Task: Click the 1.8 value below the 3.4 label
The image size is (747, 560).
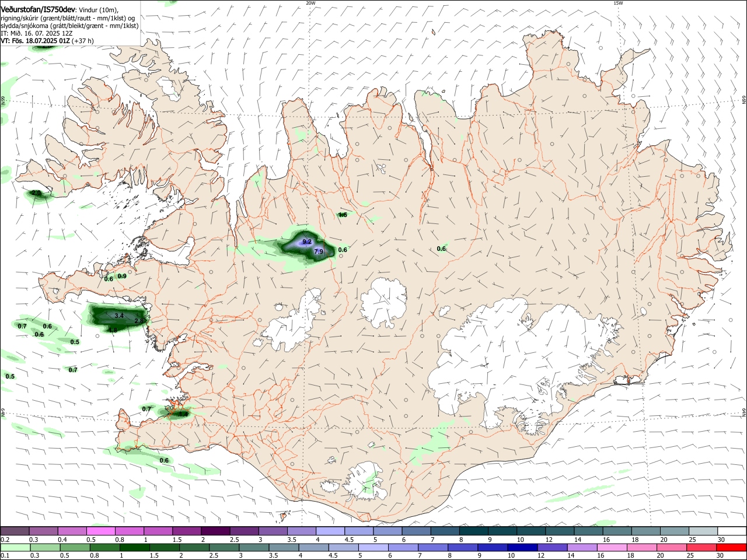Action: coord(113,330)
